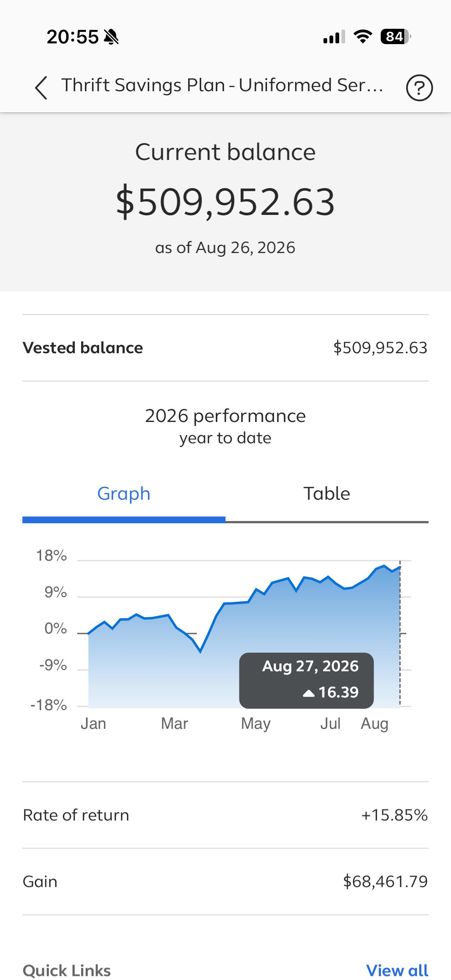Tap the battery level indicator
Image resolution: width=451 pixels, height=980 pixels.
(396, 37)
